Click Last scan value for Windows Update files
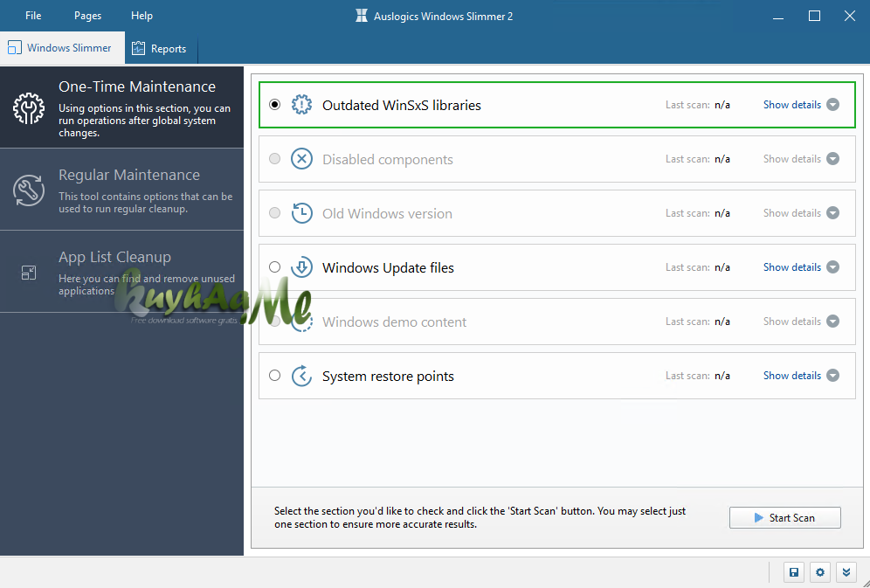 [722, 267]
